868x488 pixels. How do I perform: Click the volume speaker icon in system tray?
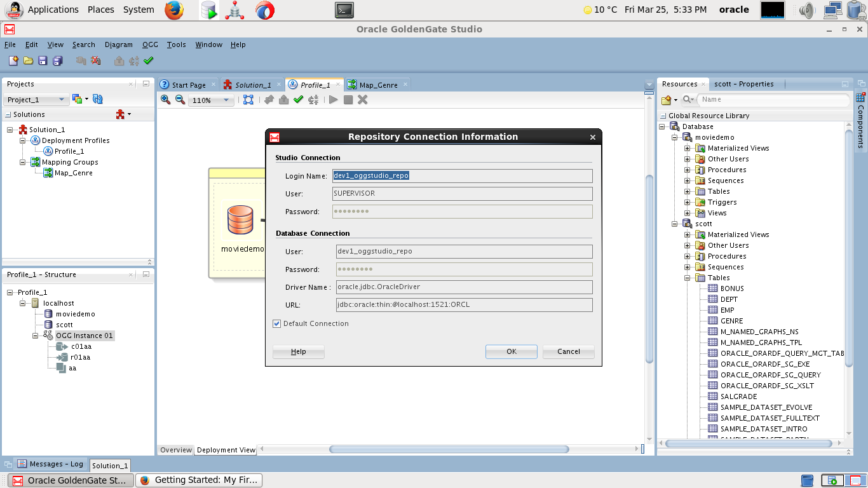[x=807, y=10]
